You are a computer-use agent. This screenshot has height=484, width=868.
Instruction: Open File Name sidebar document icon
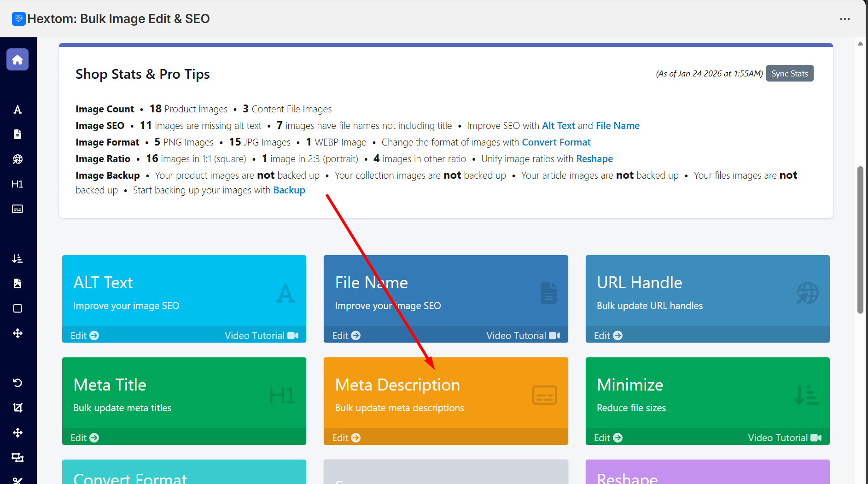click(17, 134)
